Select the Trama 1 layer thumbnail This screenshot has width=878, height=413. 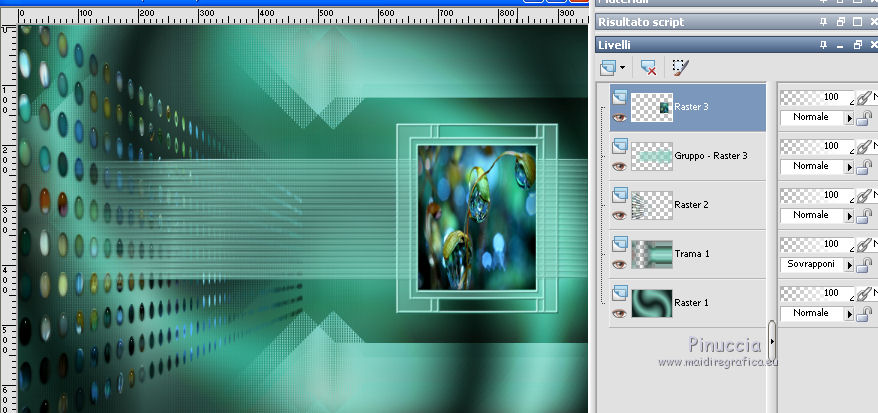point(652,254)
